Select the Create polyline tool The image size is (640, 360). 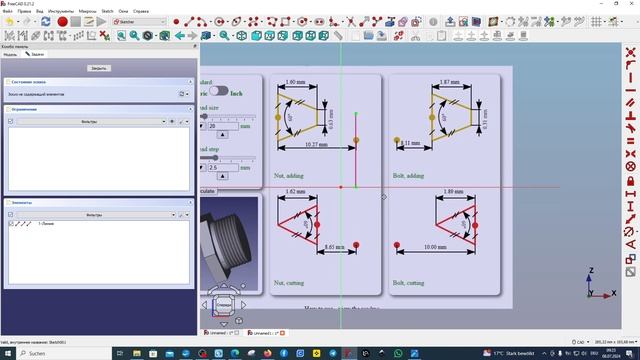pos(272,22)
